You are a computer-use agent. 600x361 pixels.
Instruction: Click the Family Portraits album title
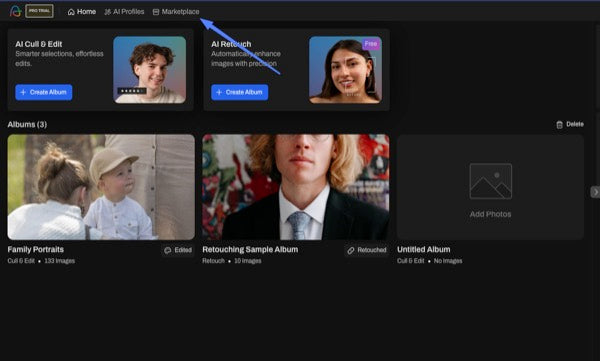[x=36, y=250]
